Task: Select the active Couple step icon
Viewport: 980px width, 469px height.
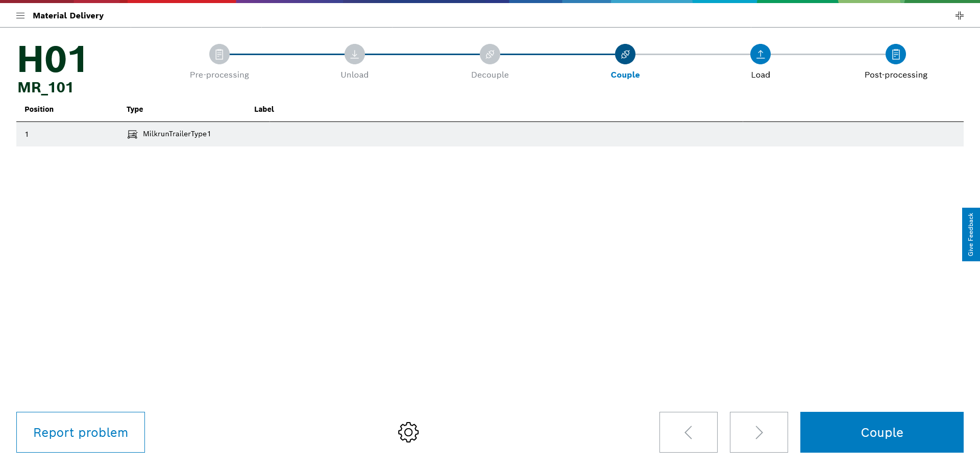Action: (625, 54)
